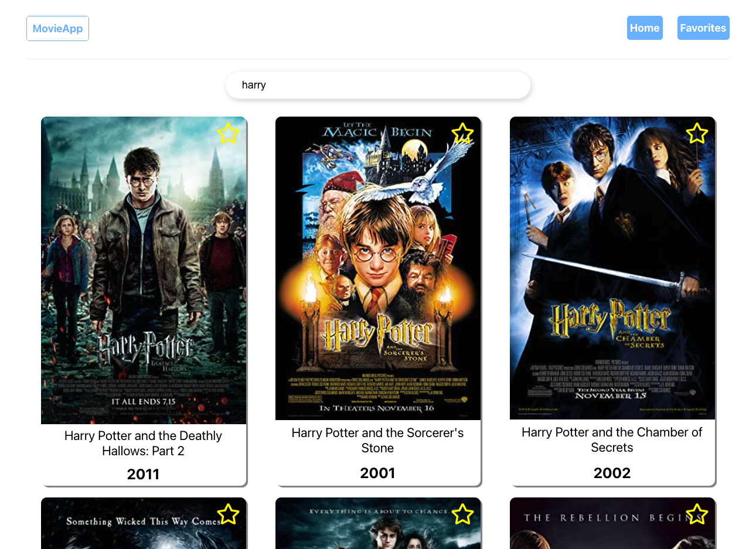Open the Home page button
This screenshot has height=549, width=756.
[x=645, y=28]
